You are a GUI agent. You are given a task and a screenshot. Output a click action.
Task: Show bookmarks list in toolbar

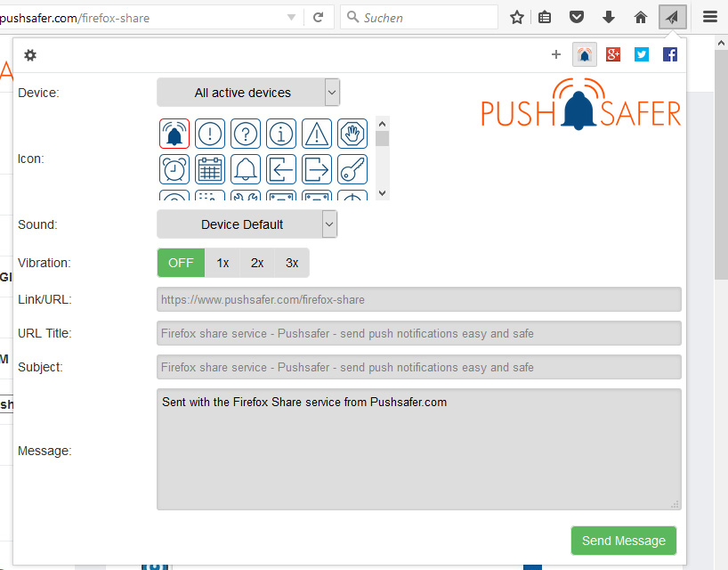[545, 18]
